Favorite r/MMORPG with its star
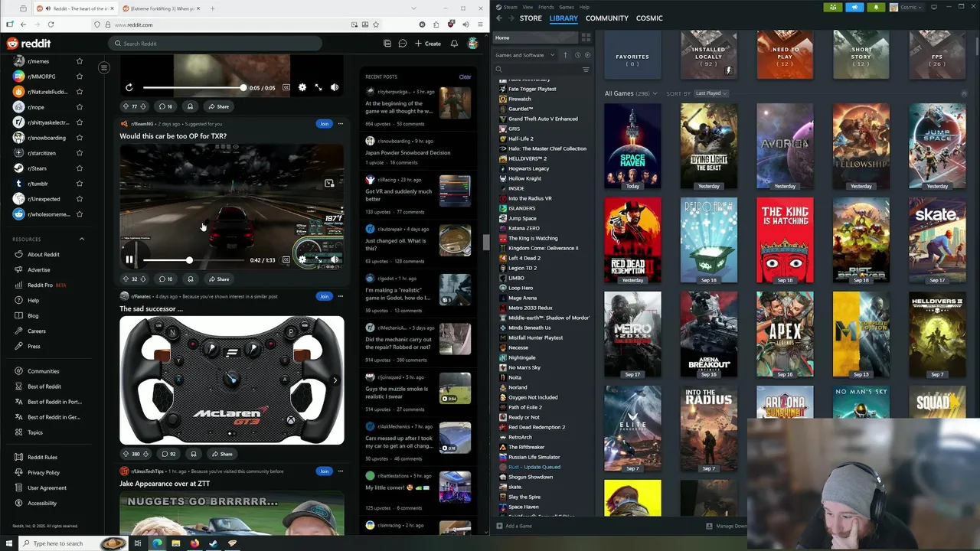Screen dimensions: 980x551 pos(79,77)
